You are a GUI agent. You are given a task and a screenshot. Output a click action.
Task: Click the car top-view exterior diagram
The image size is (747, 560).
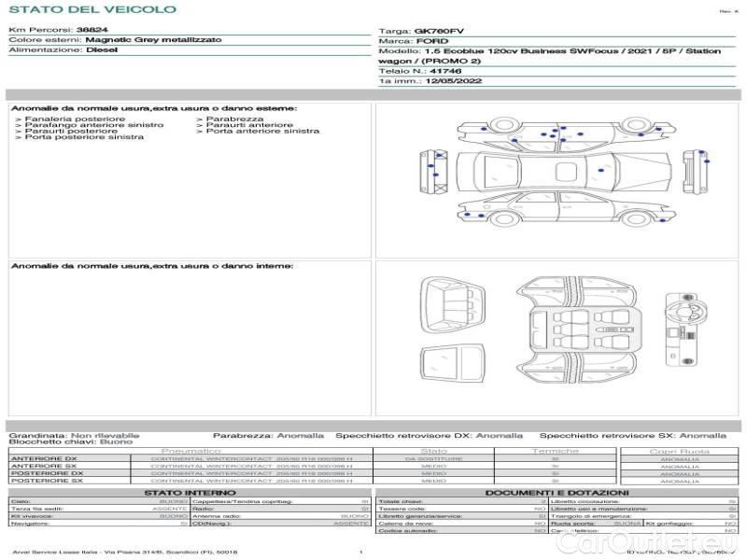pyautogui.click(x=564, y=172)
